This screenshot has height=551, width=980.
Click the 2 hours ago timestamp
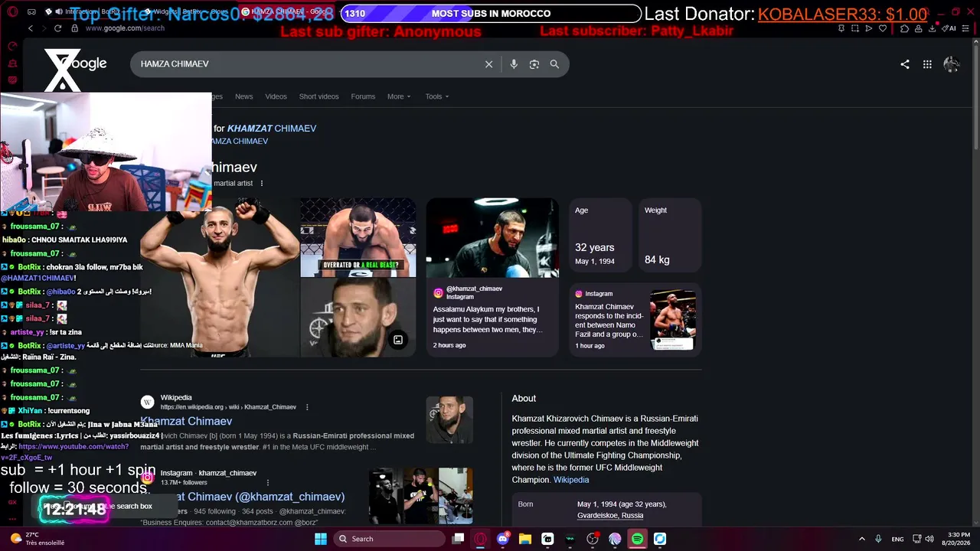[x=449, y=346]
